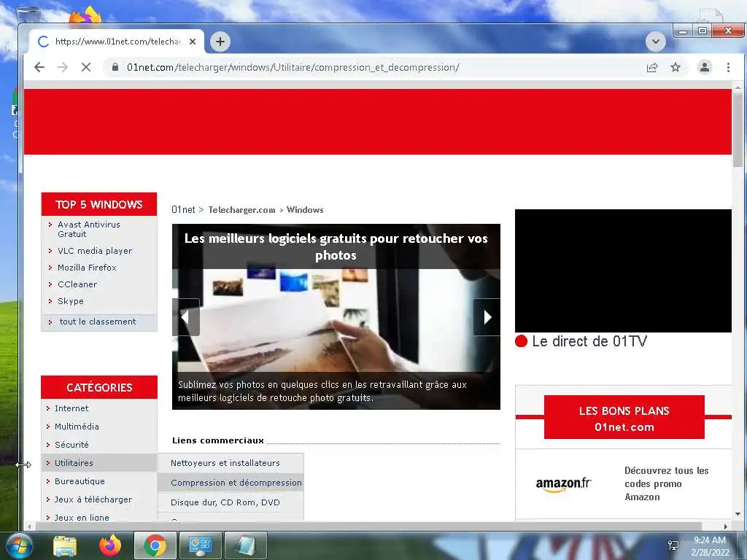The height and width of the screenshot is (560, 747).
Task: Click the horizontal scrollbar thumb
Action: [368, 526]
